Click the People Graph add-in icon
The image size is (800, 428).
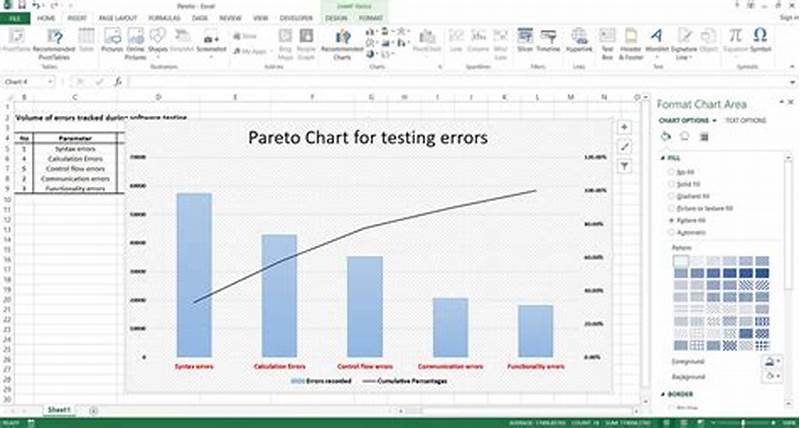pos(306,36)
